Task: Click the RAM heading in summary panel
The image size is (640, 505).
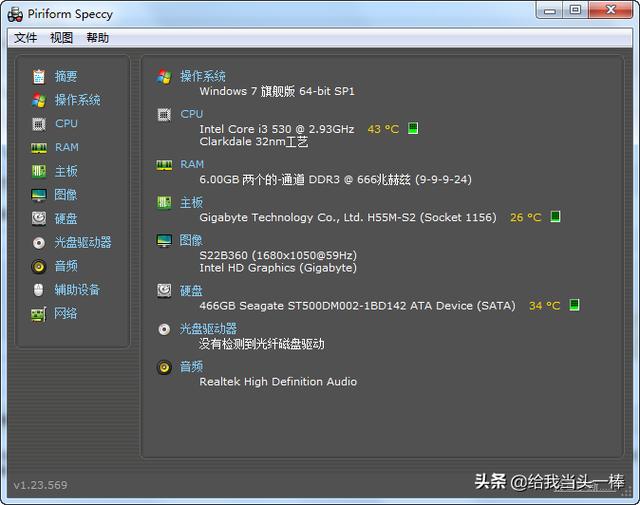Action: 192,164
